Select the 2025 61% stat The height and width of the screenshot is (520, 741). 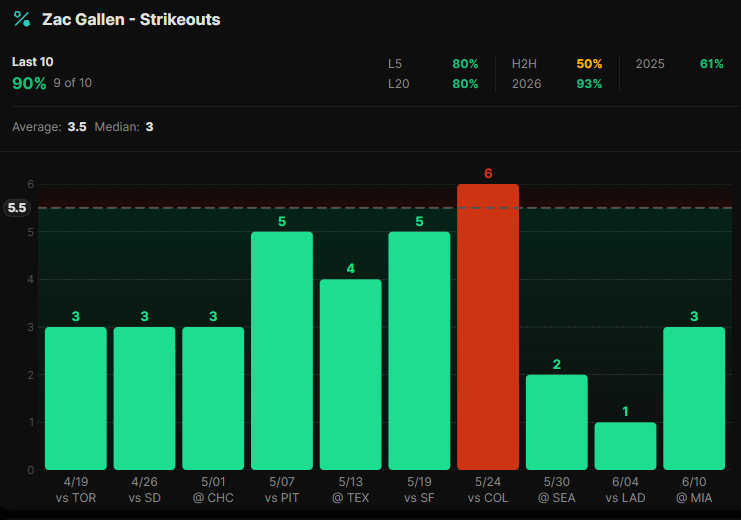pos(680,64)
